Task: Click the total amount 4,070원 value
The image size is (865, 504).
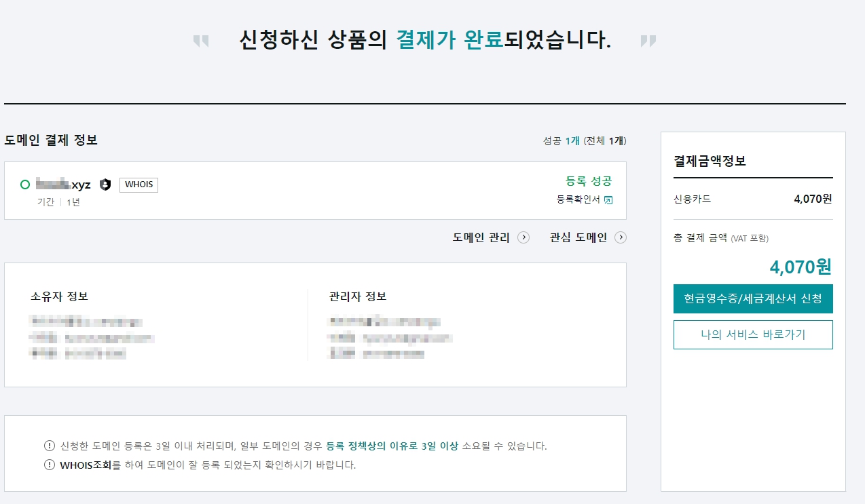Action: point(800,267)
